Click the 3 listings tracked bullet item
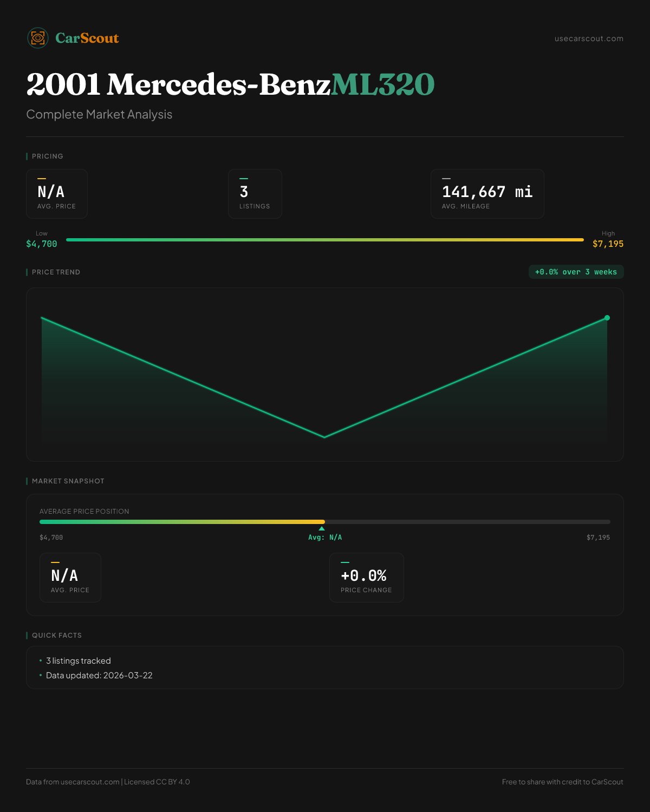The height and width of the screenshot is (812, 650). pyautogui.click(x=78, y=661)
